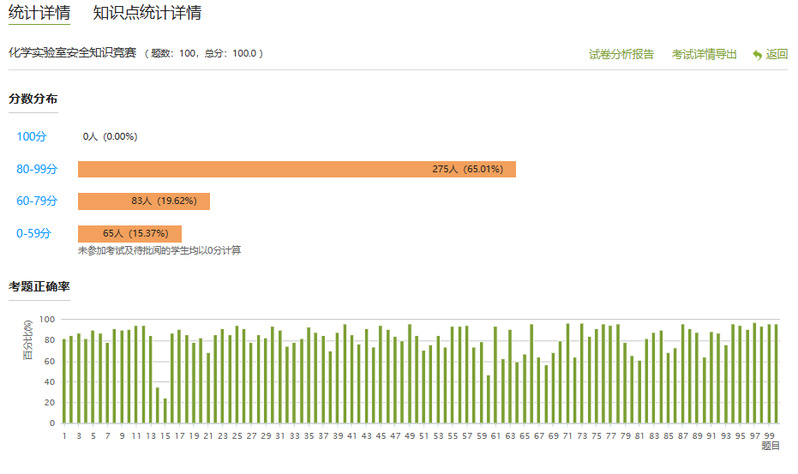Click the exam title 化学实验室安全知识竞赛
798x474 pixels.
tap(73, 53)
